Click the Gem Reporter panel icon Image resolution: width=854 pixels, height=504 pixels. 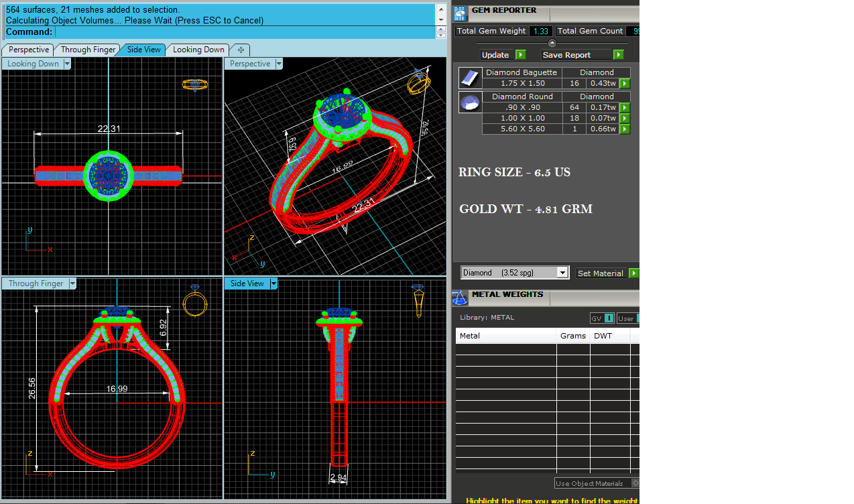click(x=460, y=13)
